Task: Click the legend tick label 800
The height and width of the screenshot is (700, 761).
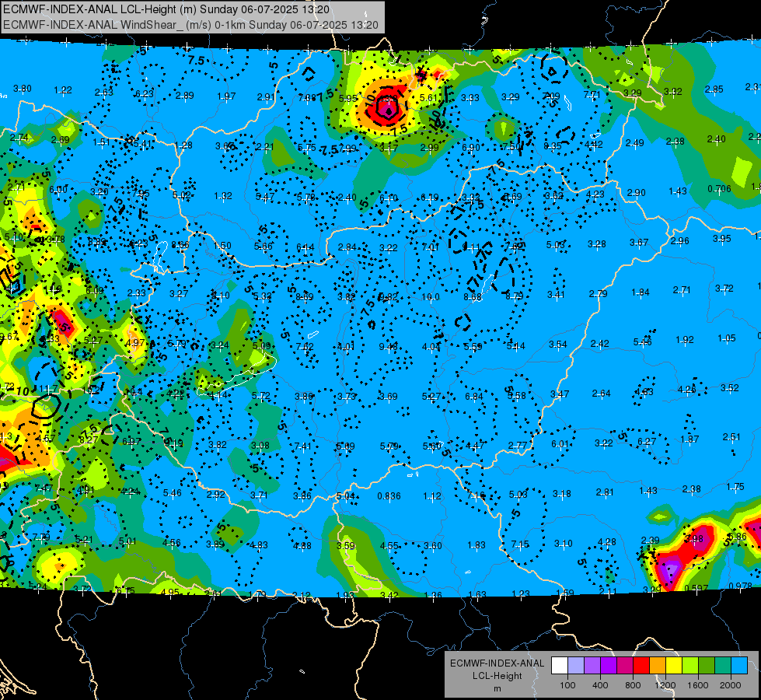Action: tap(633, 685)
